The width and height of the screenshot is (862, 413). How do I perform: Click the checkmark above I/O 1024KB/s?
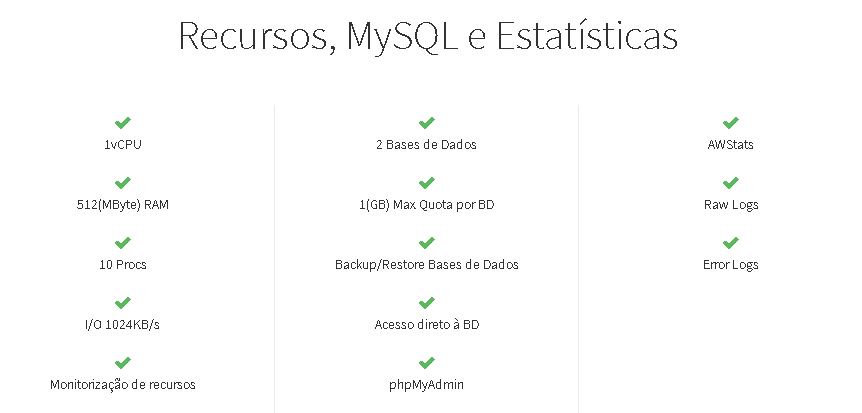point(123,302)
